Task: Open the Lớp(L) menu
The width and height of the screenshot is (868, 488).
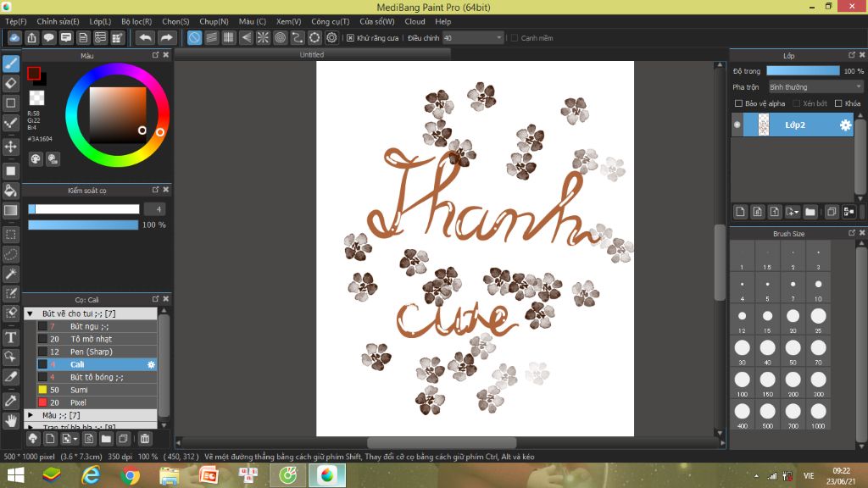Action: pos(100,21)
